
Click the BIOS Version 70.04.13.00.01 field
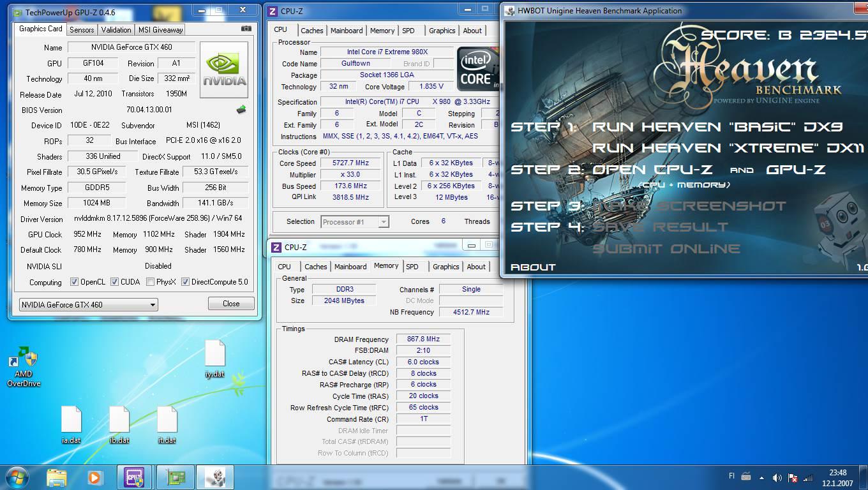click(149, 110)
